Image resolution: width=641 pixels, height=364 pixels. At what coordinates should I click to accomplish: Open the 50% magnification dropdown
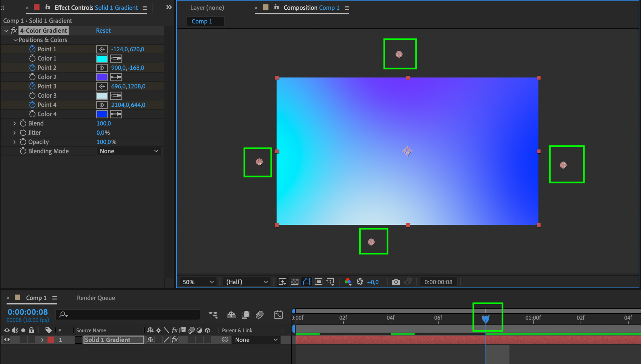click(198, 282)
